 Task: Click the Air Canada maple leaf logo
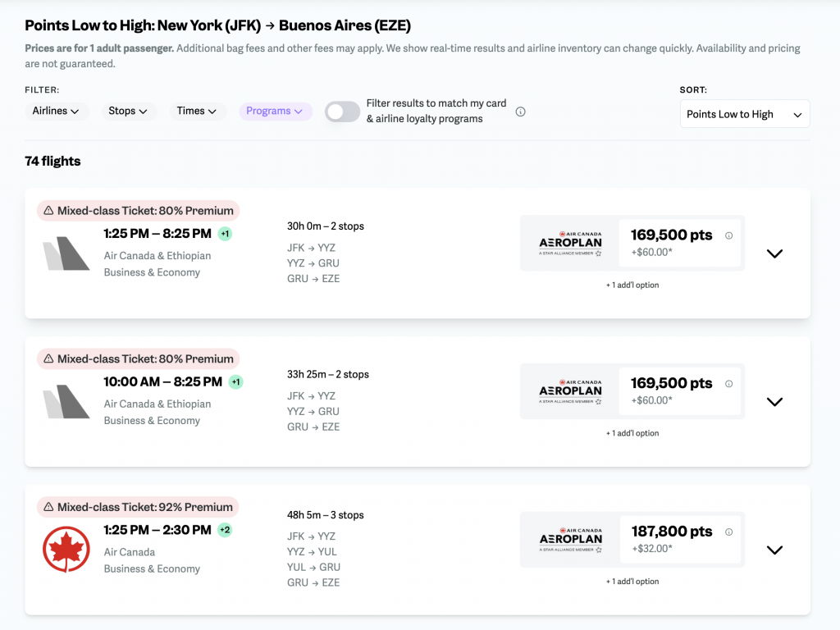coord(66,550)
